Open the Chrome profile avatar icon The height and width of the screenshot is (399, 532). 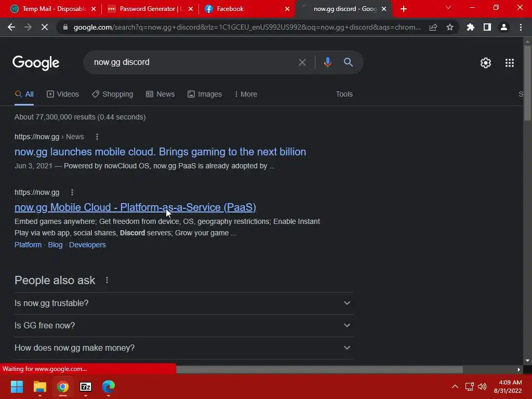tap(504, 27)
